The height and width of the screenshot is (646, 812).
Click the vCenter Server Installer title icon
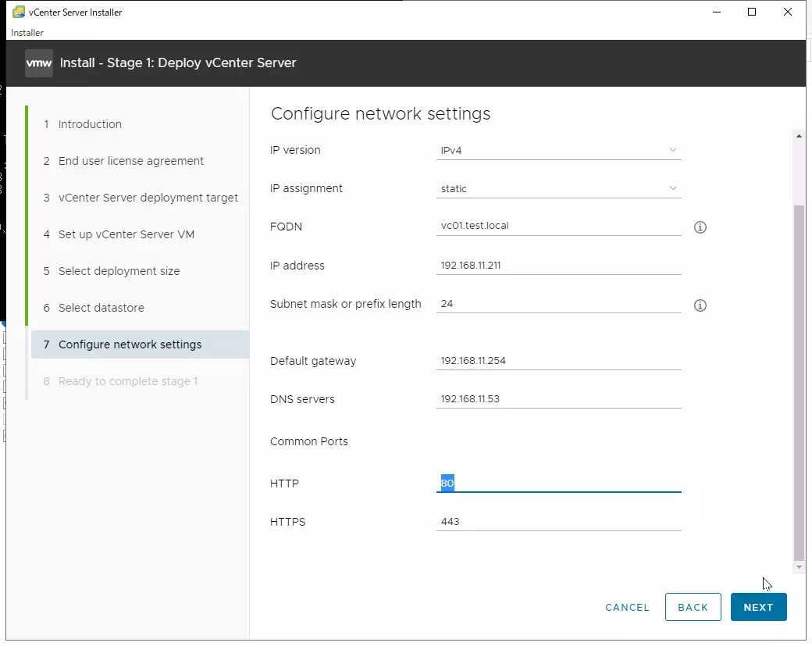tap(19, 12)
